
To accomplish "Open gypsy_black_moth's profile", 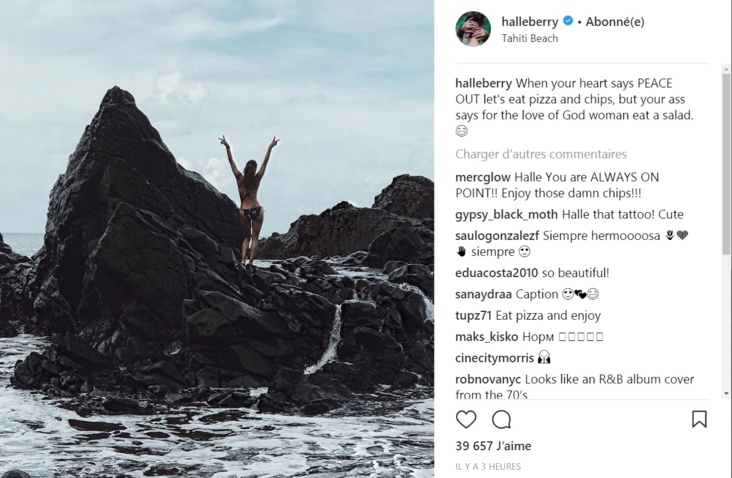I will (504, 214).
